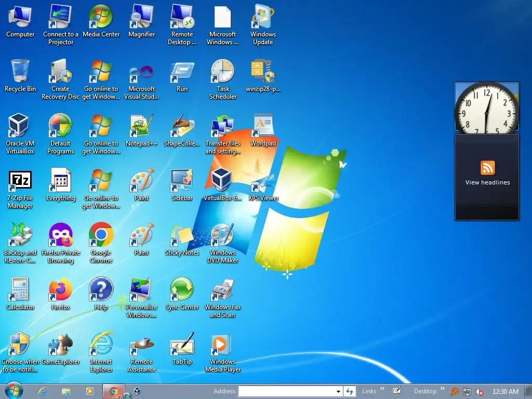Focus the taskbar Address input field

pyautogui.click(x=287, y=391)
